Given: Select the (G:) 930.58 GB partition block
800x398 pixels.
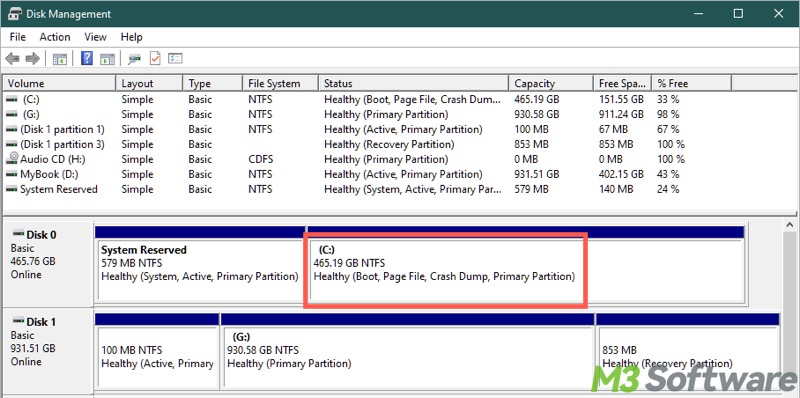Looking at the screenshot, I should [407, 351].
